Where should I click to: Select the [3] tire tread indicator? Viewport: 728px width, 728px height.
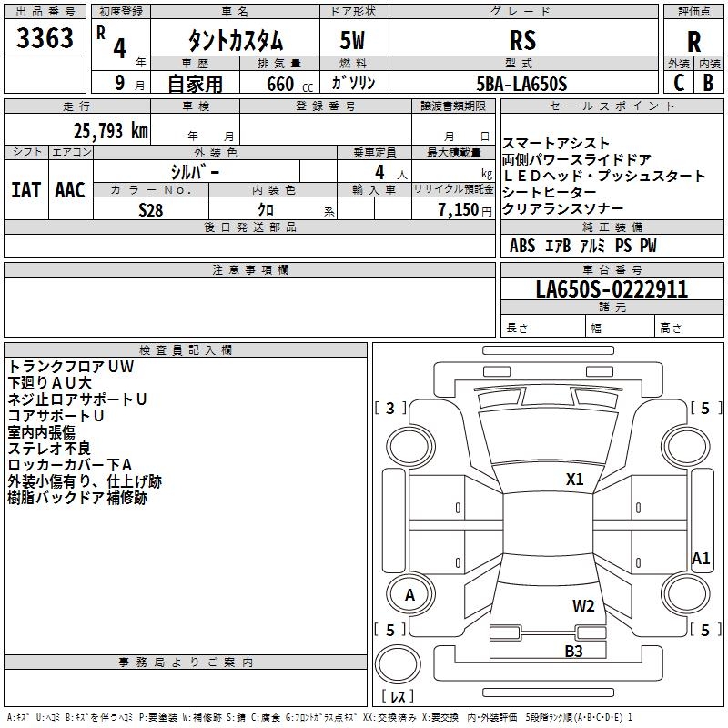pos(390,409)
